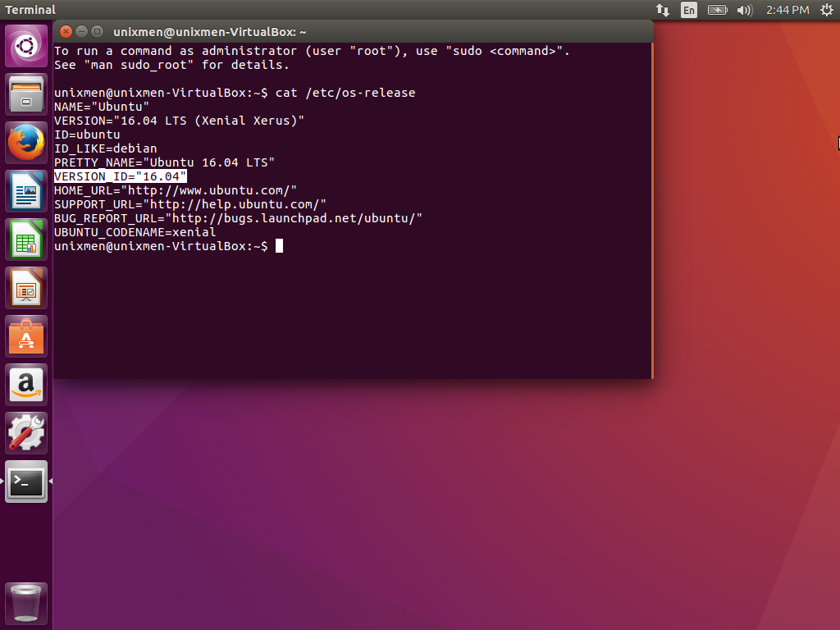
Task: Click the BUG_REPORT_URL launchpad line
Action: (x=239, y=218)
